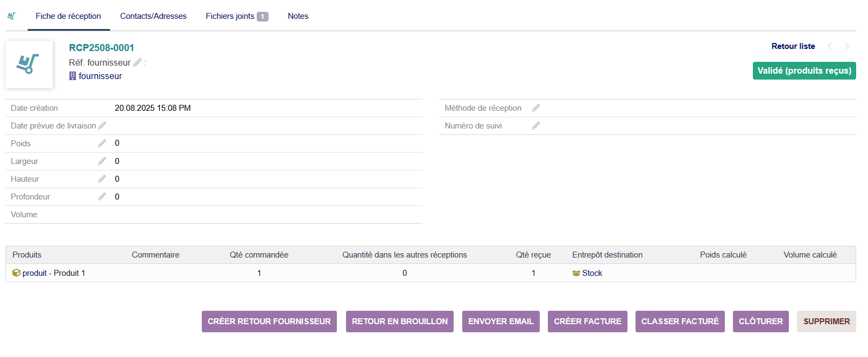Edit Méthode de réception pencil
The image size is (868, 357).
pyautogui.click(x=536, y=108)
